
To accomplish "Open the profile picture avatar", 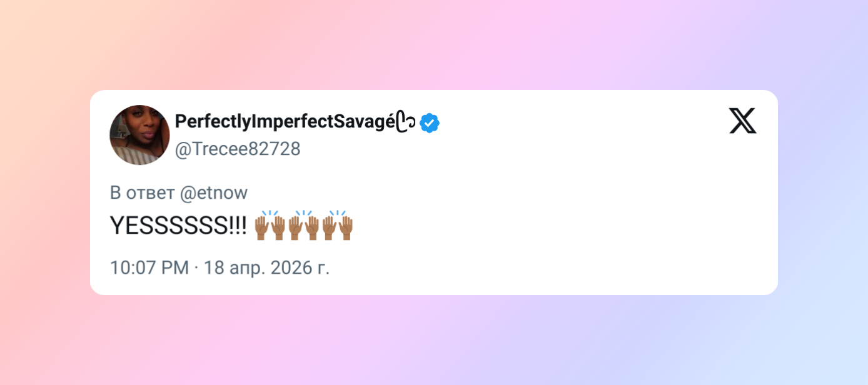I will (x=139, y=135).
